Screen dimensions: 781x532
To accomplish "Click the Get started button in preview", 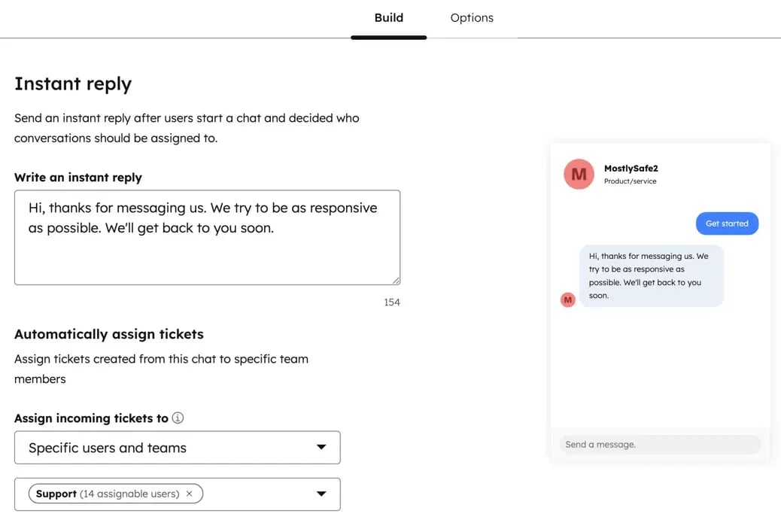I will (x=727, y=223).
